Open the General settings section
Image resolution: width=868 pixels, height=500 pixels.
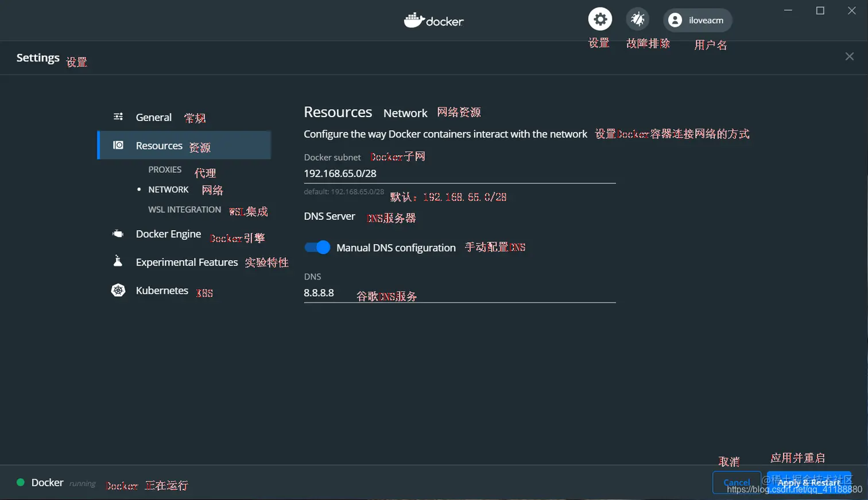click(153, 117)
